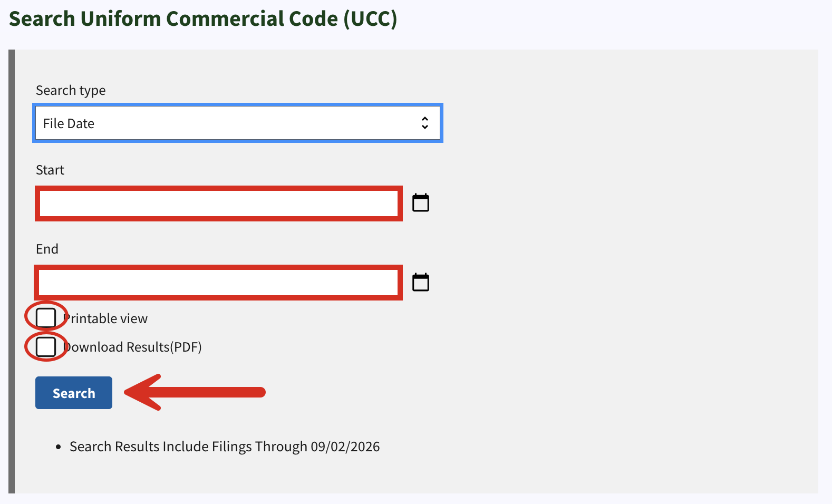832x504 pixels.
Task: Click the Printable view label text
Action: pos(105,319)
